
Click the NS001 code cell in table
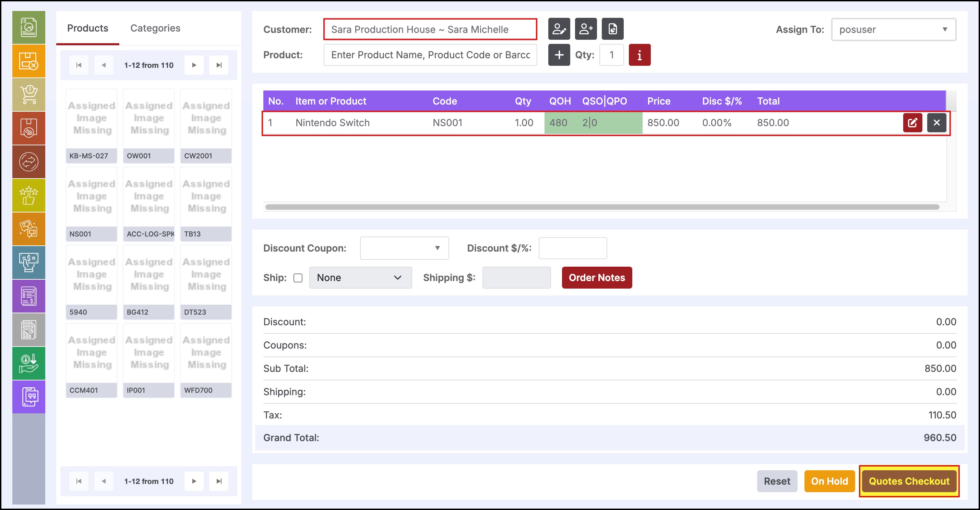click(x=447, y=123)
